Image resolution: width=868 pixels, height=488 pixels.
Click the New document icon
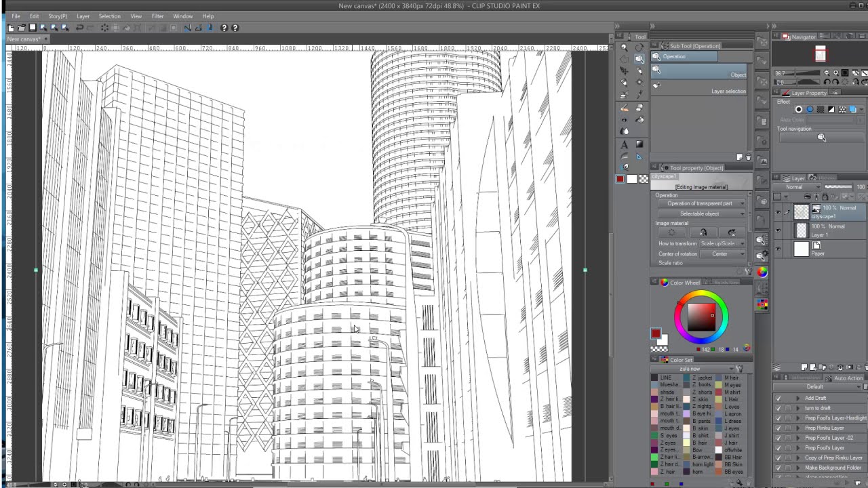pos(11,28)
